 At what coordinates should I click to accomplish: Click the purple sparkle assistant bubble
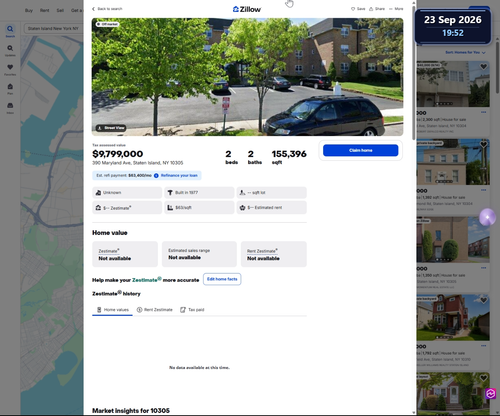point(487,217)
